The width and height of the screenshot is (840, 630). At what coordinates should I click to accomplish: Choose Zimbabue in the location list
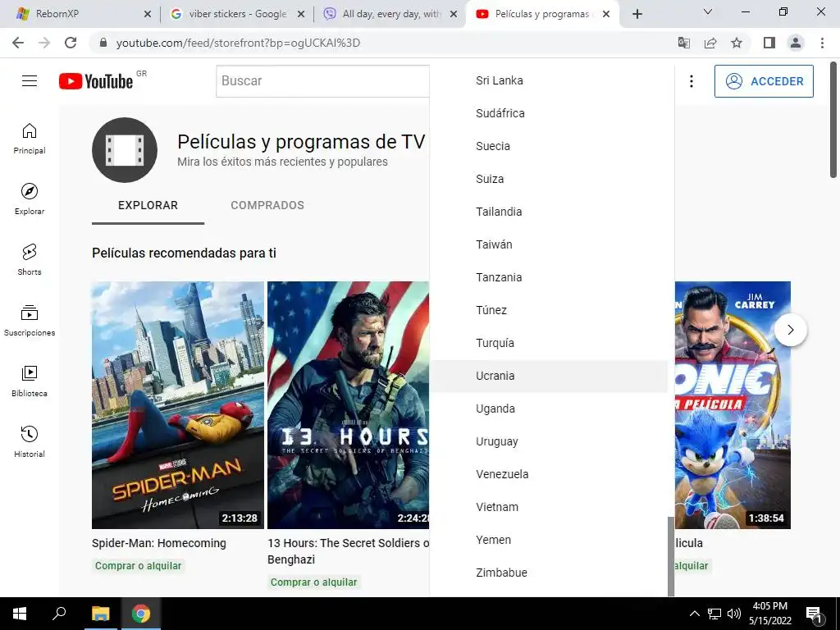[x=550, y=573]
